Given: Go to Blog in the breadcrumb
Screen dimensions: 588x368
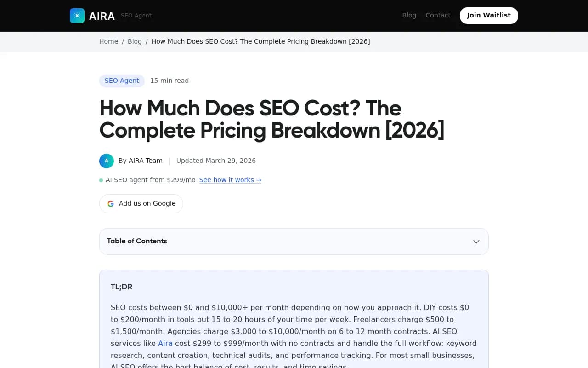Looking at the screenshot, I should pos(135,41).
